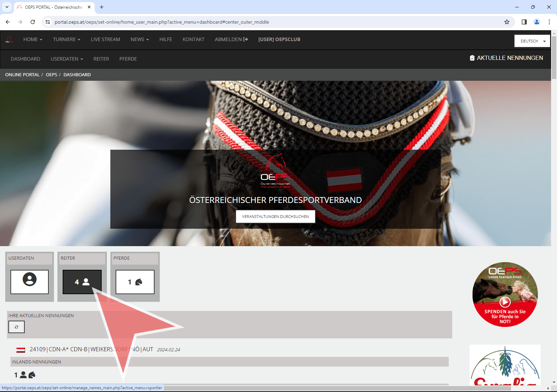The image size is (557, 392).
Task: Expand the USERDATEN submenu dropdown
Action: 67,59
